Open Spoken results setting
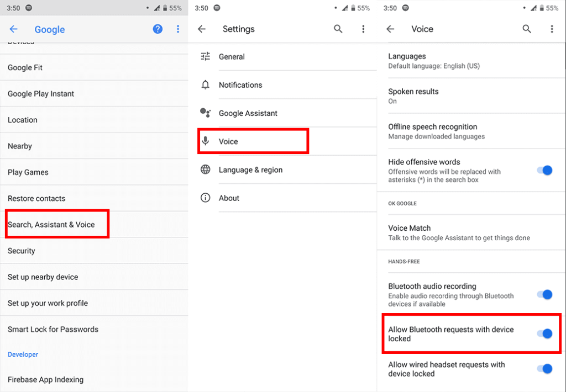The image size is (566, 392). [471, 96]
